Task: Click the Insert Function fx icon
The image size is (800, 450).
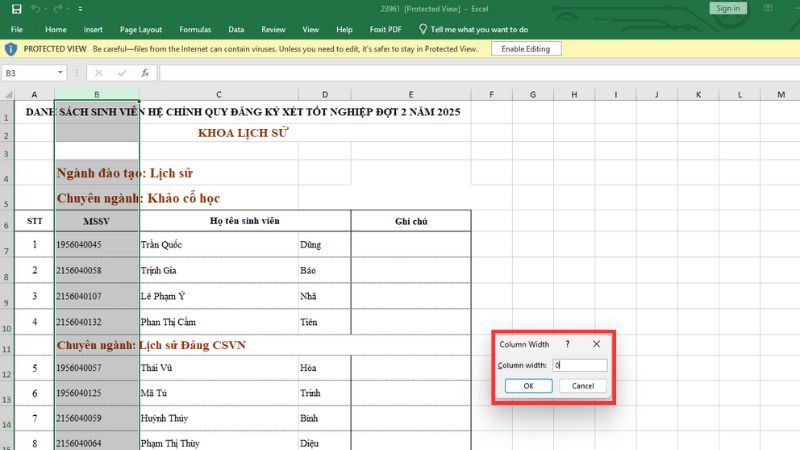Action: coord(145,73)
